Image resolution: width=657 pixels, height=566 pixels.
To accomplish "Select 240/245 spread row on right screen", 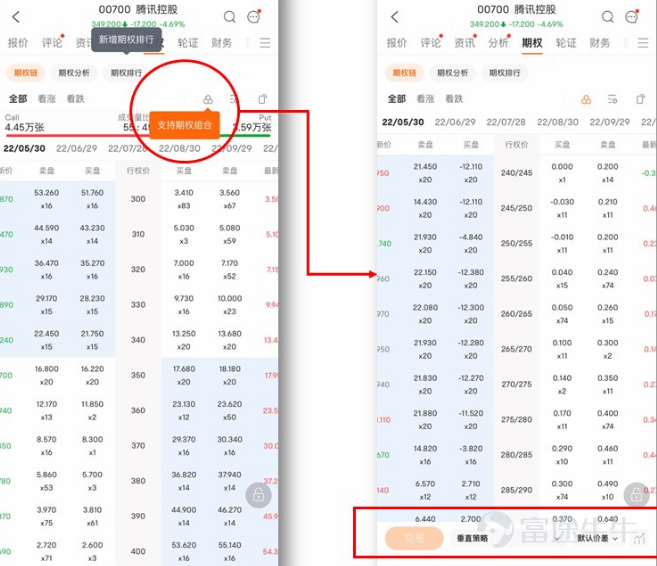I will 517,173.
